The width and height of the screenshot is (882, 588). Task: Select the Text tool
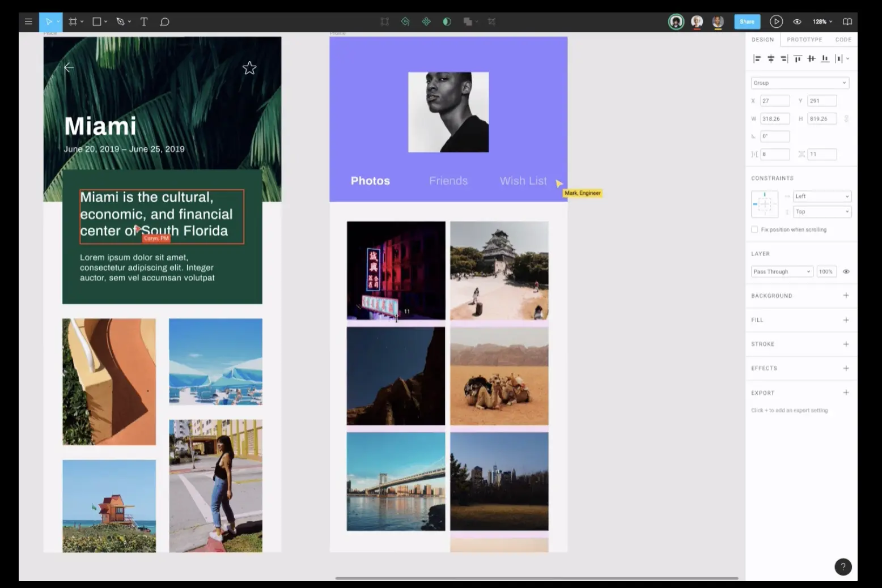coord(144,22)
